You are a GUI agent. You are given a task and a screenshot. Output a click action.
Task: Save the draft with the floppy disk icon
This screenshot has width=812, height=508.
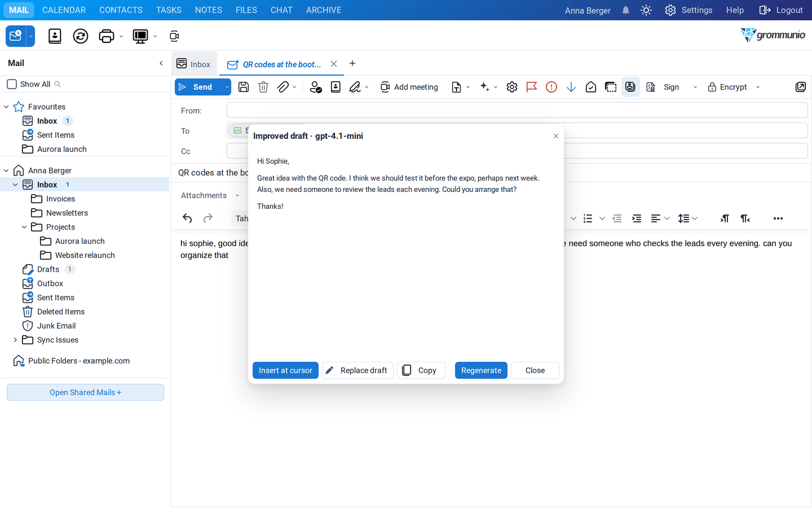[x=244, y=87]
